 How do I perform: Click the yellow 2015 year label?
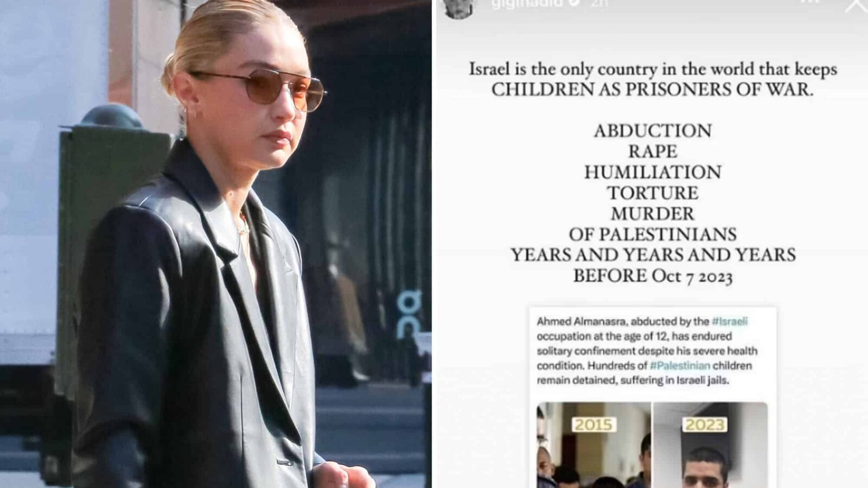pyautogui.click(x=593, y=425)
